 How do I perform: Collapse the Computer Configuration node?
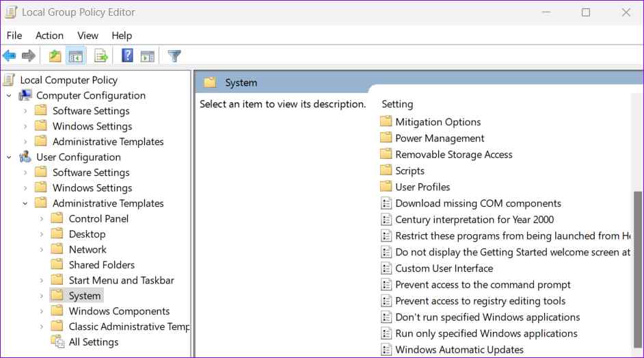(9, 96)
